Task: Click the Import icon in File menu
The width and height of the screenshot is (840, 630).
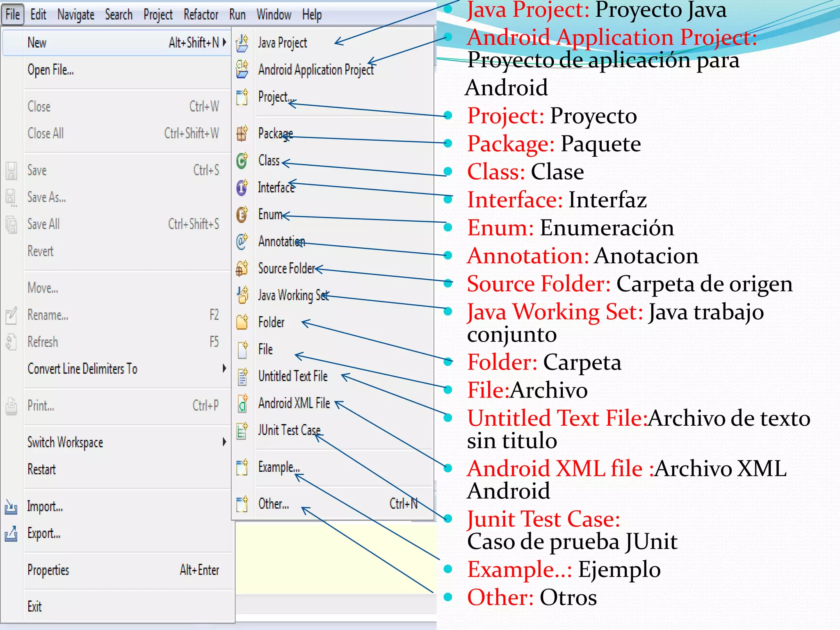Action: click(11, 507)
